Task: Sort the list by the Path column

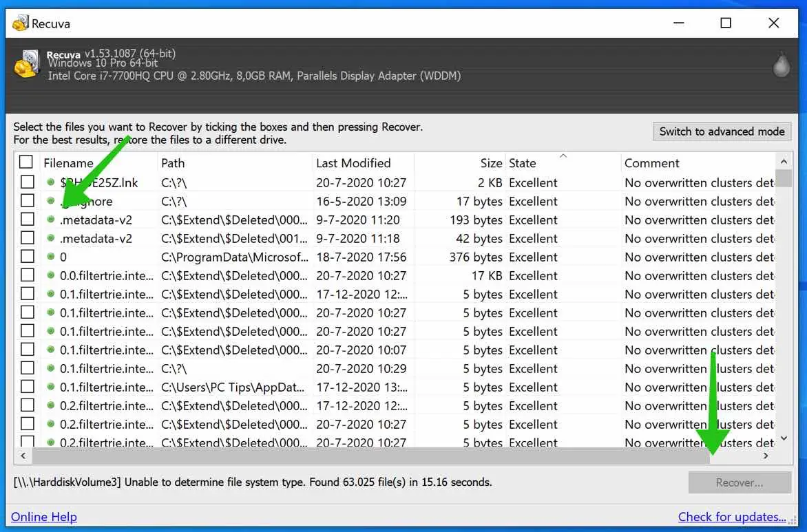Action: tap(235, 163)
